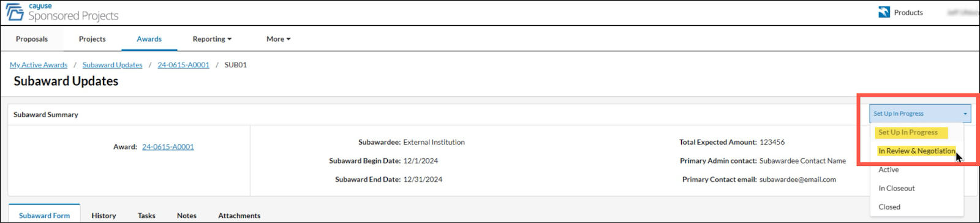The height and width of the screenshot is (223, 980).
Task: Open the Proposals tab
Action: pyautogui.click(x=32, y=39)
